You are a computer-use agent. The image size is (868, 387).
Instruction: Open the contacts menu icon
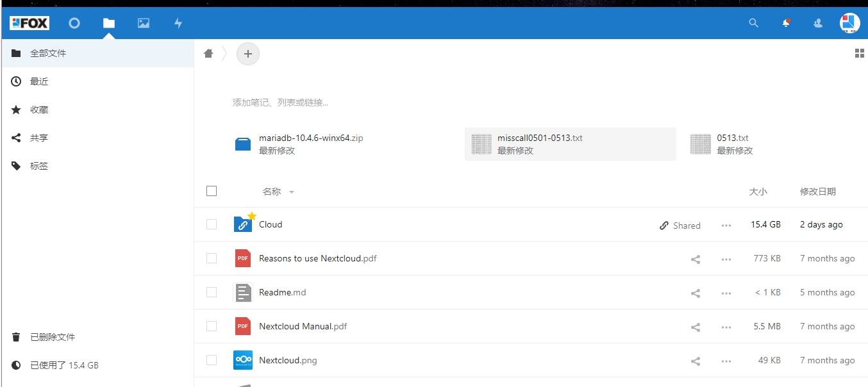click(x=818, y=23)
